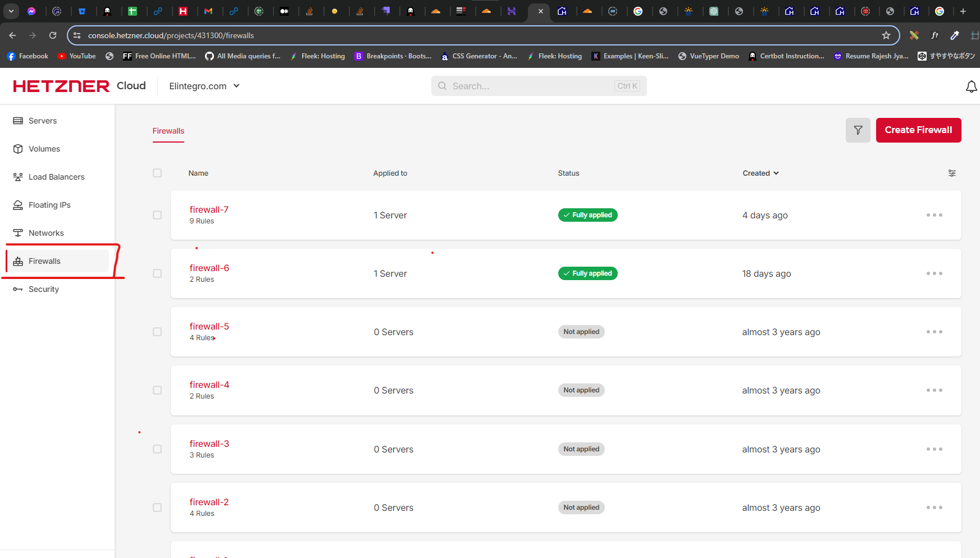The width and height of the screenshot is (980, 558).
Task: Select Firewalls in the sidebar
Action: (x=56, y=261)
